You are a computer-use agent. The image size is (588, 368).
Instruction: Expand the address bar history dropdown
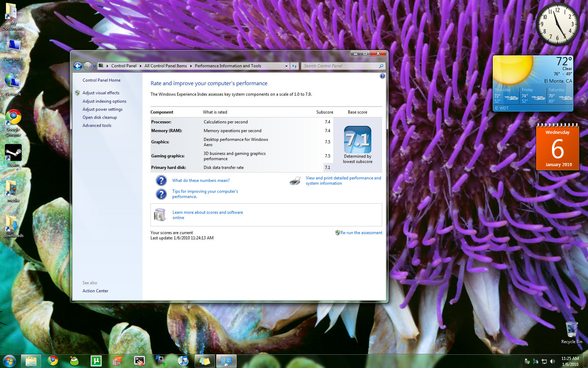[x=286, y=66]
